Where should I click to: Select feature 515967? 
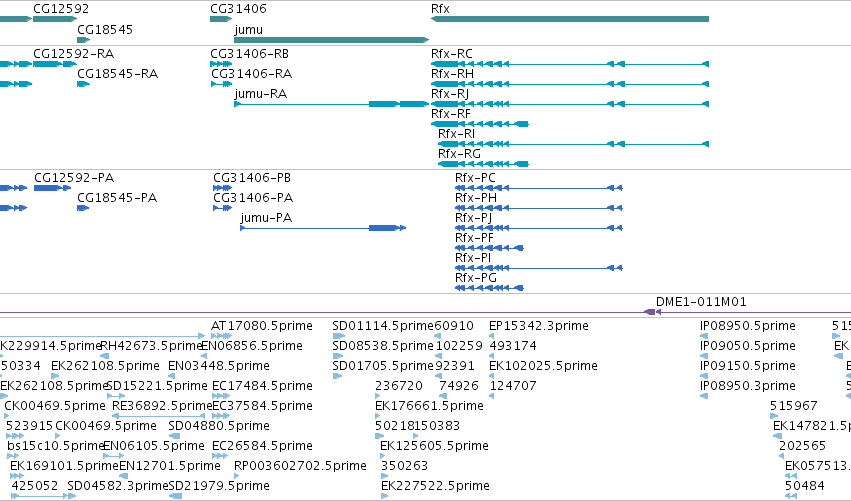pos(793,406)
